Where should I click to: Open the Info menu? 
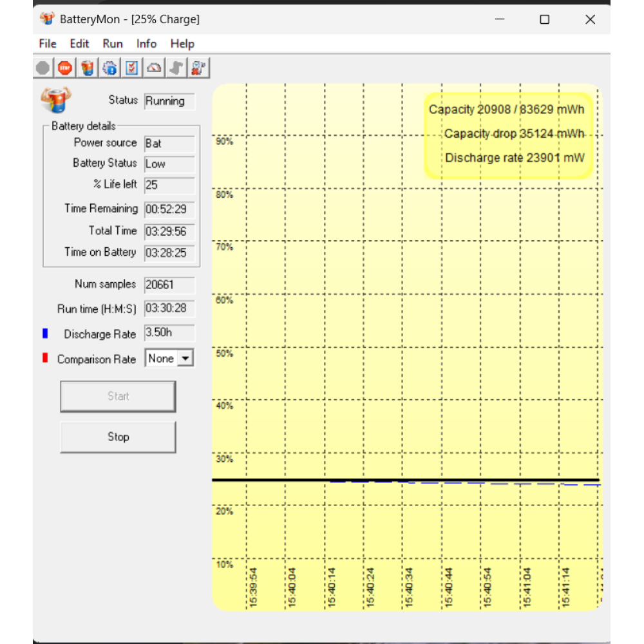(x=146, y=44)
